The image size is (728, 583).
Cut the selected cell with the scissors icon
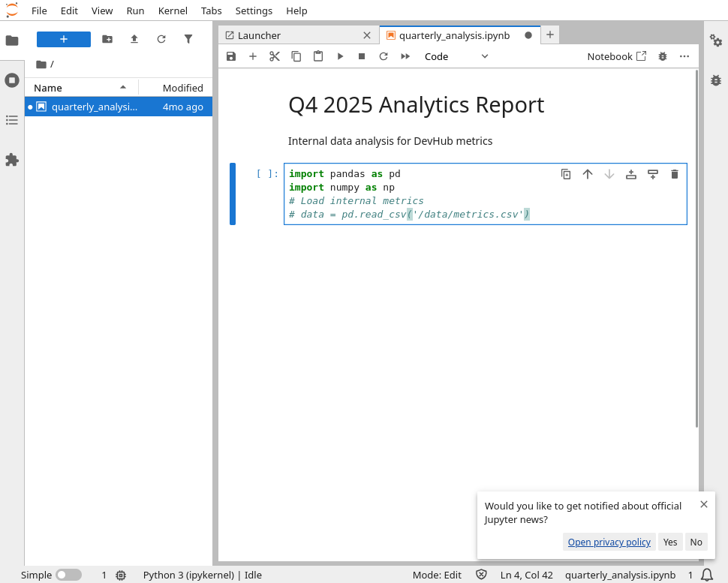pos(275,56)
